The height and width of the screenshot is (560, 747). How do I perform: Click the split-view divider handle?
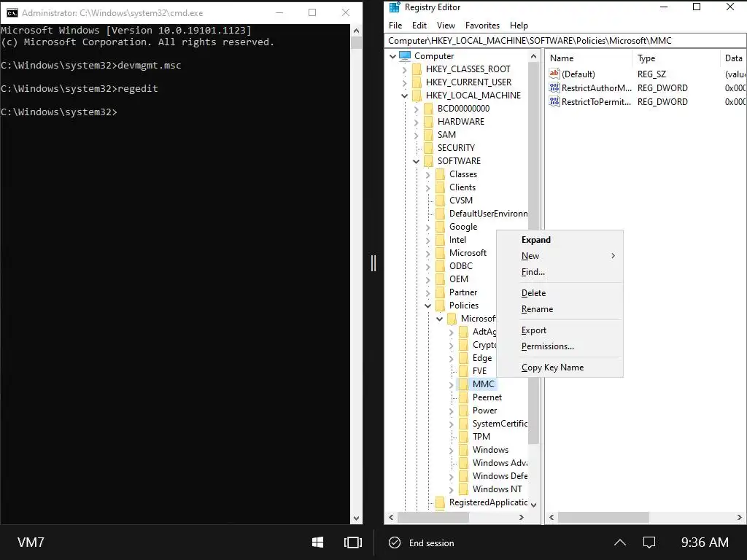[x=373, y=262]
